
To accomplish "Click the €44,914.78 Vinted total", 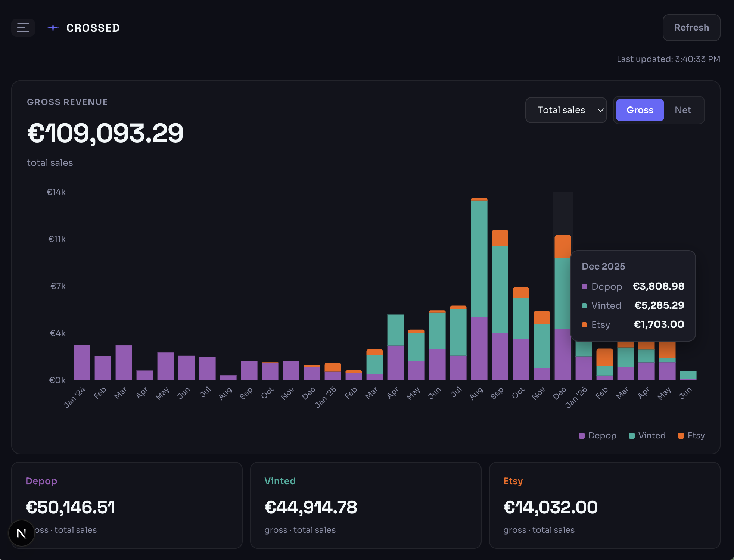I will click(x=311, y=507).
